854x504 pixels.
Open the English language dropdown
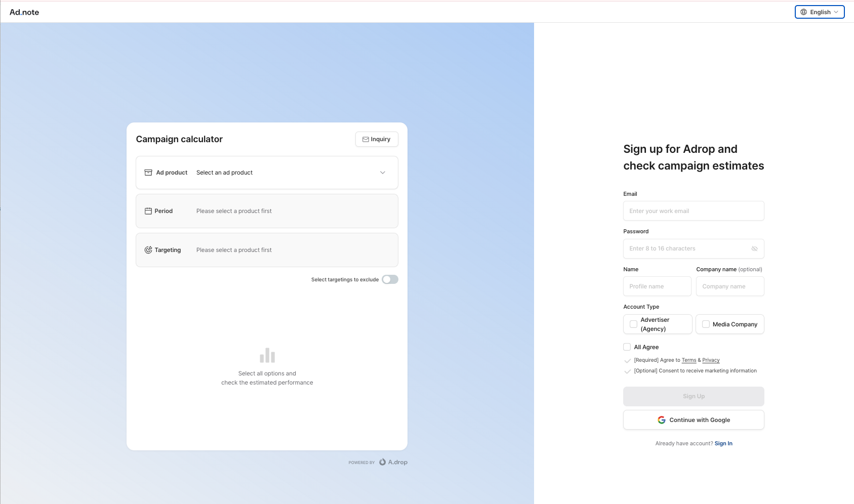(x=820, y=12)
